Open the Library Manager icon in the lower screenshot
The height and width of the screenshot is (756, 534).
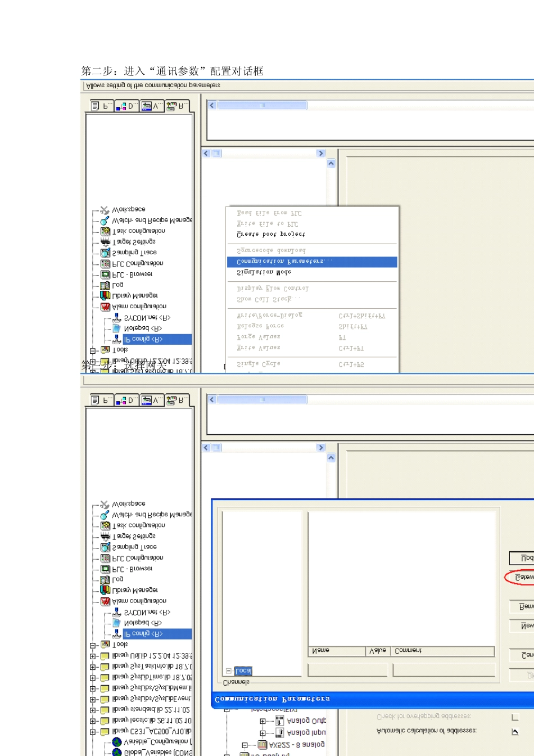pos(105,590)
